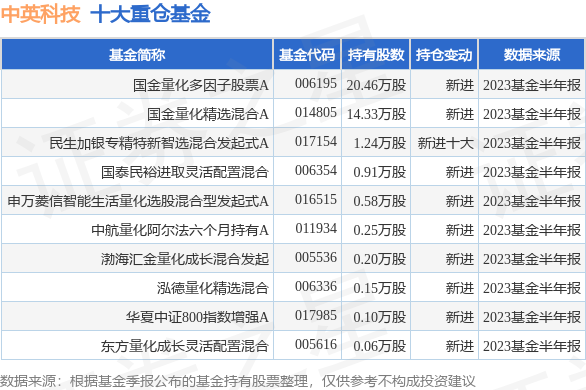Screen dimensions: 586x390
Task: Select fund 国泰民裕进取灵活配置混合
Action: coord(185,172)
